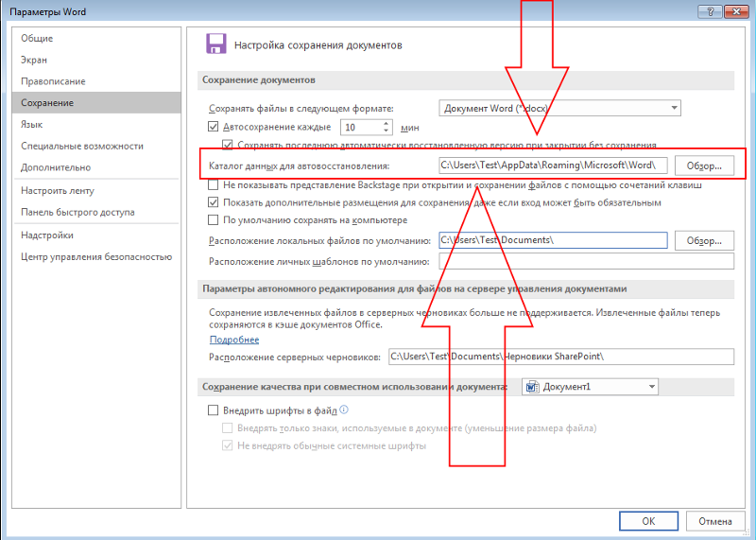Click the Отмена button
This screenshot has width=756, height=540.
(715, 521)
